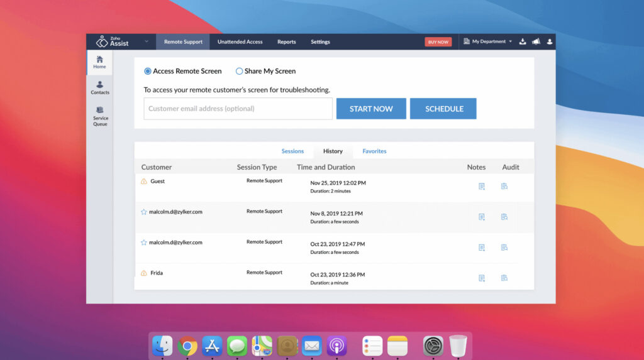Image resolution: width=644 pixels, height=360 pixels.
Task: Expand the dropdown arrow beside Zoho Assist logo
Action: tap(147, 42)
